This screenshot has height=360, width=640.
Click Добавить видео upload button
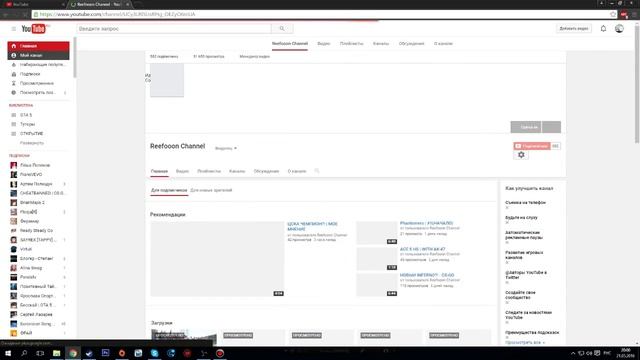[x=574, y=29]
